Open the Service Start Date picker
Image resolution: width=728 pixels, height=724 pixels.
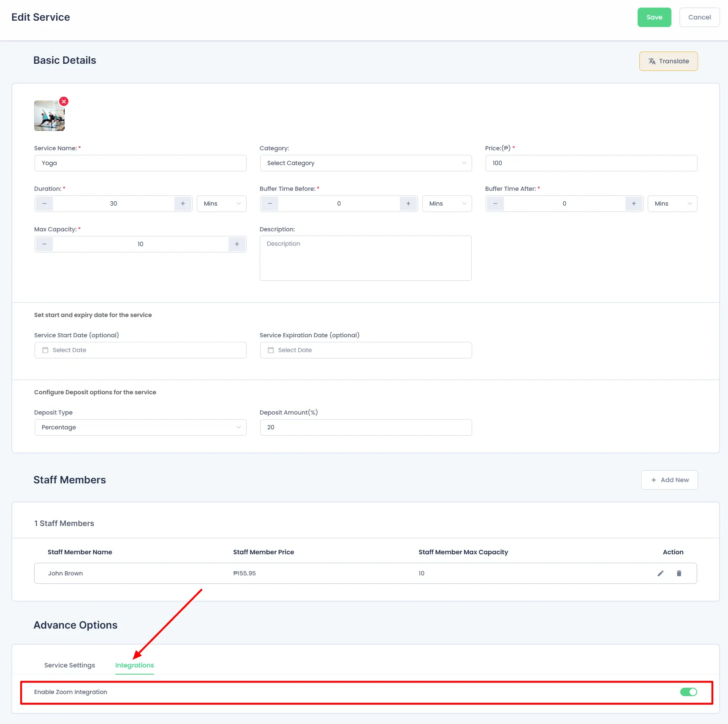tap(140, 350)
